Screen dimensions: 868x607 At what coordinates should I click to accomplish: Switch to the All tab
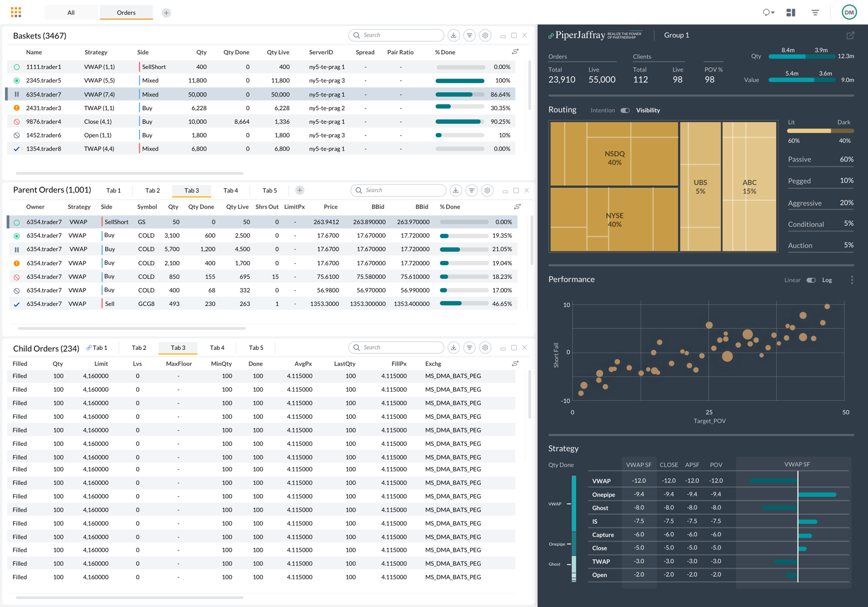71,12
